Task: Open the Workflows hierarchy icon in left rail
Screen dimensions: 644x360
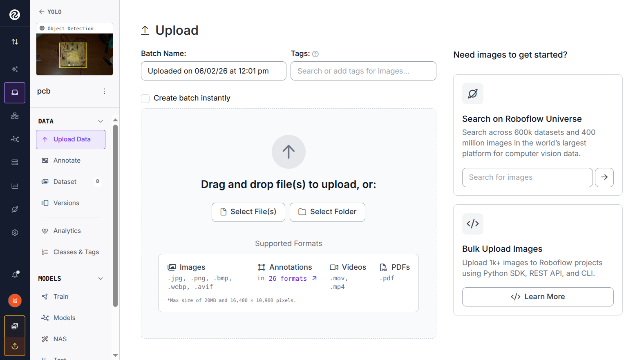Action: tap(15, 116)
